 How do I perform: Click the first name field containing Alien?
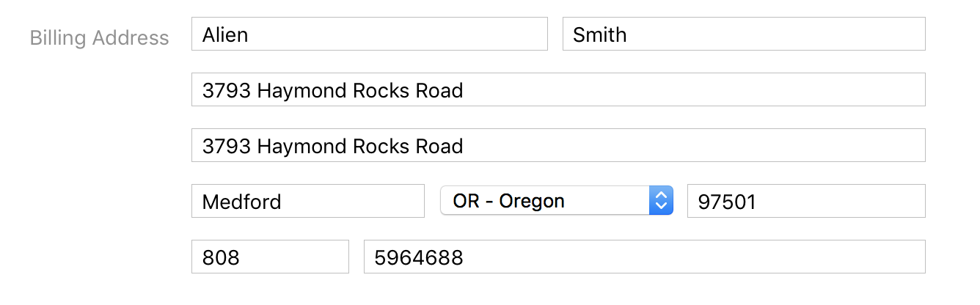point(369,34)
